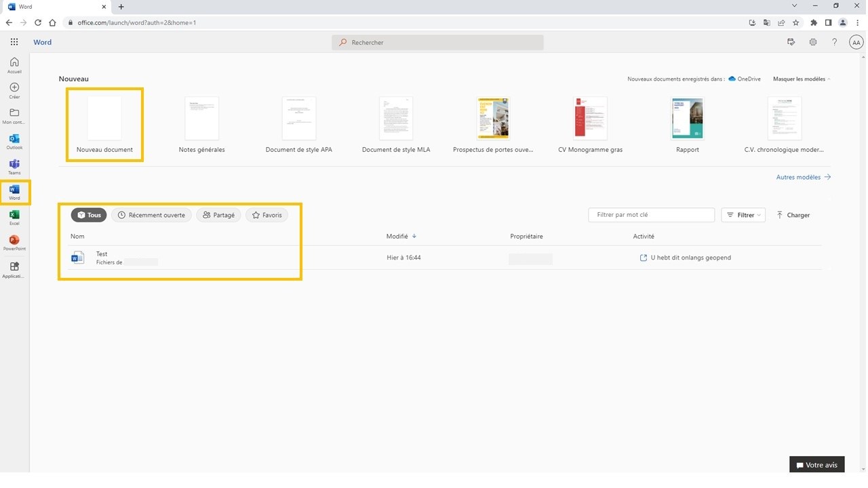Open the AA account avatar
Screen dimensions: 868x488
coord(856,42)
